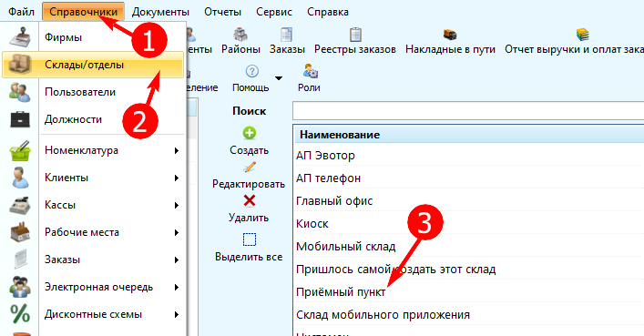Screen dimensions: 644x336
Task: Click the Выделить все label
Action: click(x=249, y=257)
